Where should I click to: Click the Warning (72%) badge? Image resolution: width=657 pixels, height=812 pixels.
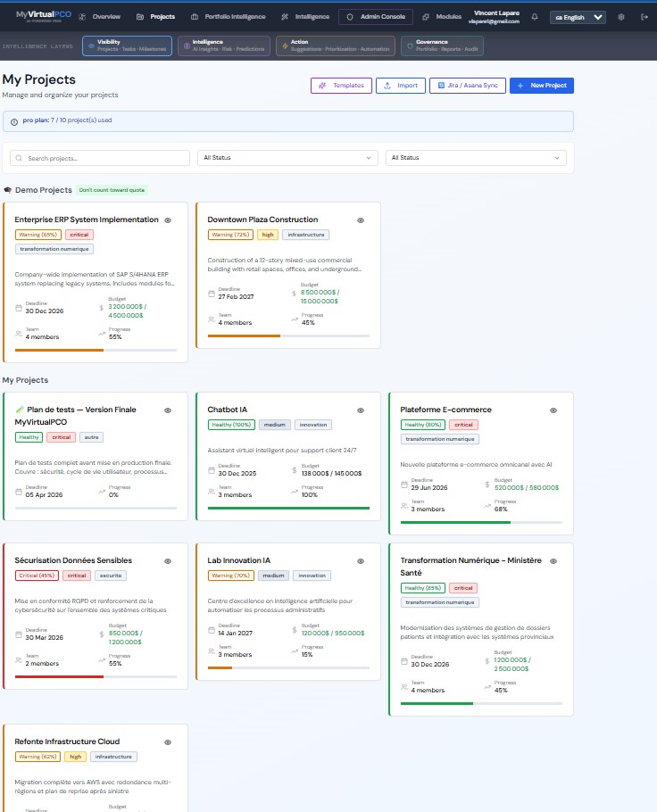[x=230, y=235]
